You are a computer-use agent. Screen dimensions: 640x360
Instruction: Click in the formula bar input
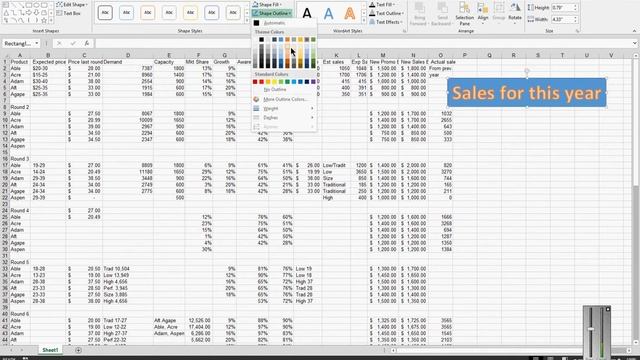click(363, 43)
